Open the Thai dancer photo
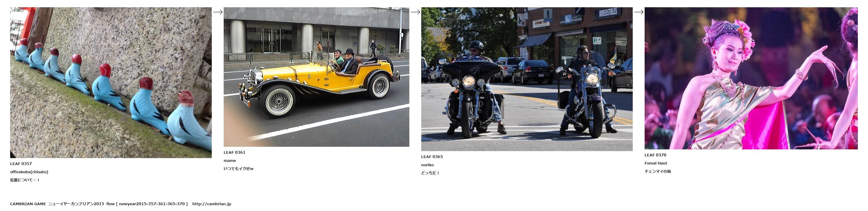Viewport: 868px width, 211px height. pos(751,78)
